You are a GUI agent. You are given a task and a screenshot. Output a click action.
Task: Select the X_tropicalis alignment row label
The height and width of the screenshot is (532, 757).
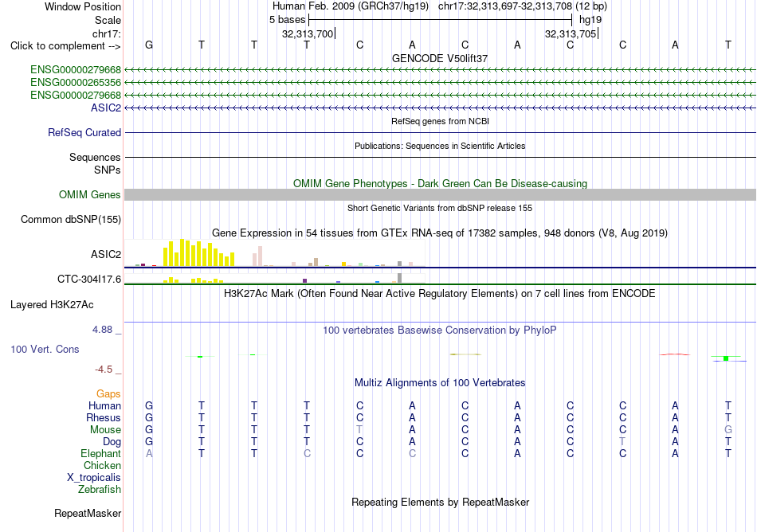pyautogui.click(x=94, y=478)
